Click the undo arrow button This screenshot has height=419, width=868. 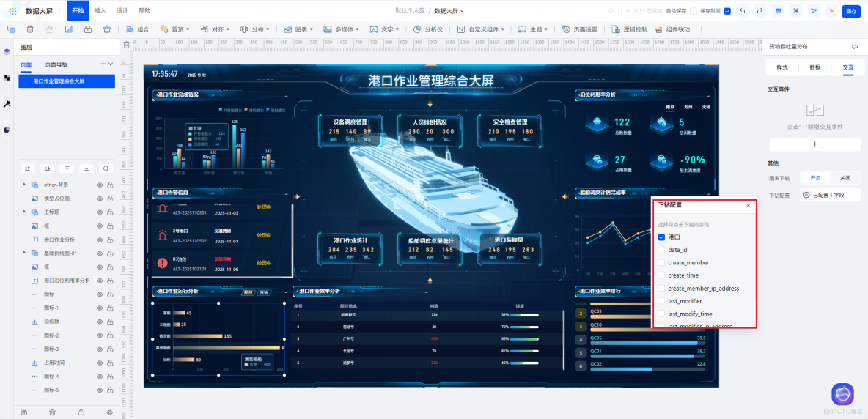743,10
